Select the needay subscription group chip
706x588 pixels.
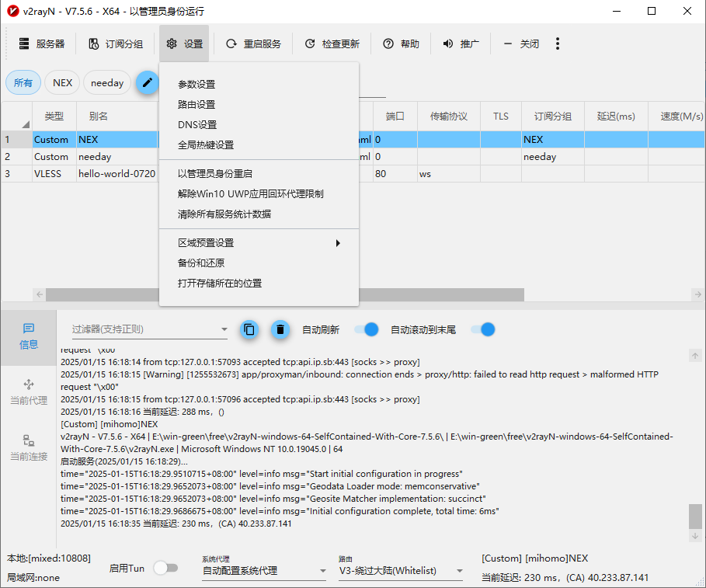coord(107,83)
